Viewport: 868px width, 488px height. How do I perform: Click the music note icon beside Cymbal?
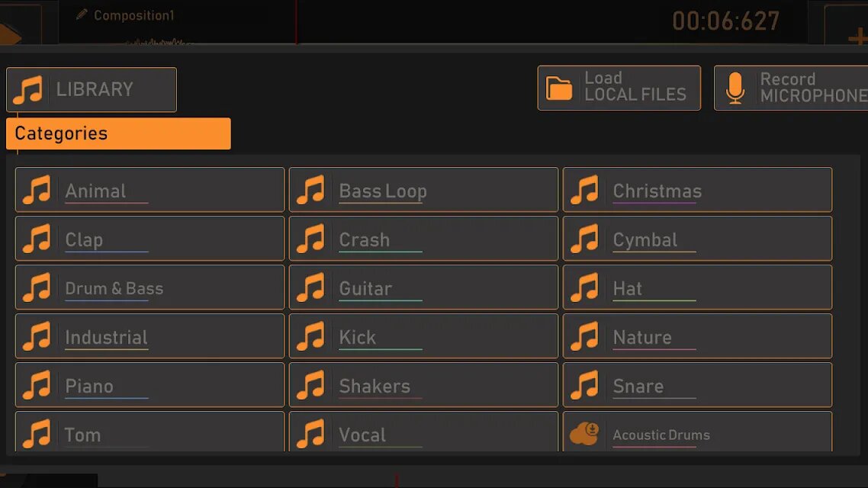point(584,239)
